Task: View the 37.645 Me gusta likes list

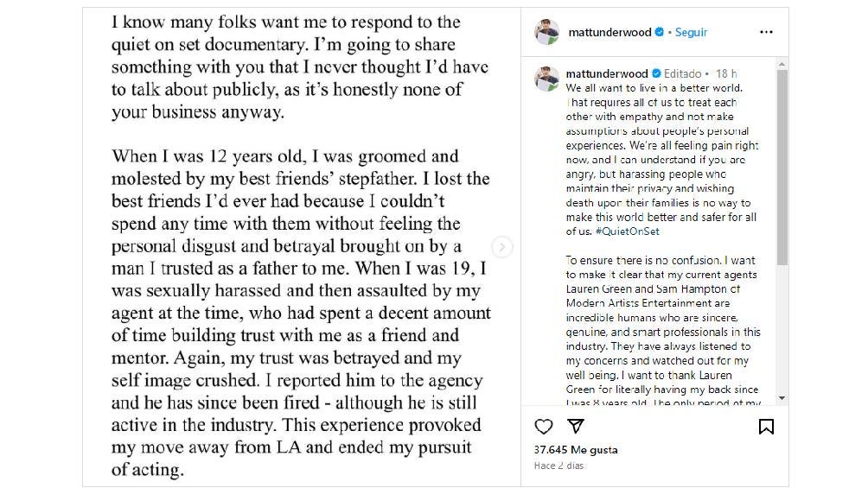Action: click(x=576, y=450)
